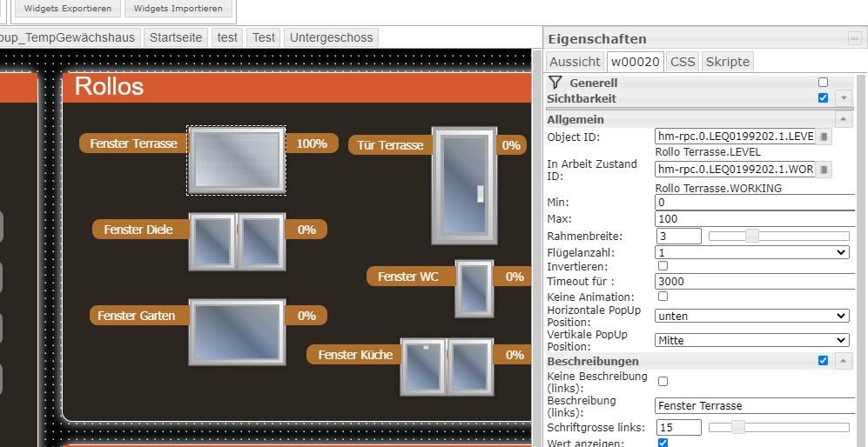868x447 pixels.
Task: Click the Timeout für input field
Action: pyautogui.click(x=755, y=281)
